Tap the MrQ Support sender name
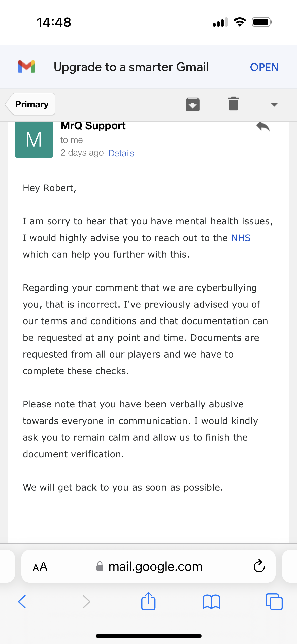Viewport: 297px width, 644px height. (93, 126)
